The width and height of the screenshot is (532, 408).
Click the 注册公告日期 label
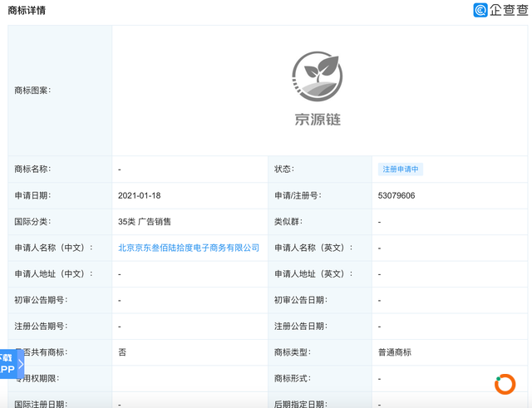[x=301, y=327]
